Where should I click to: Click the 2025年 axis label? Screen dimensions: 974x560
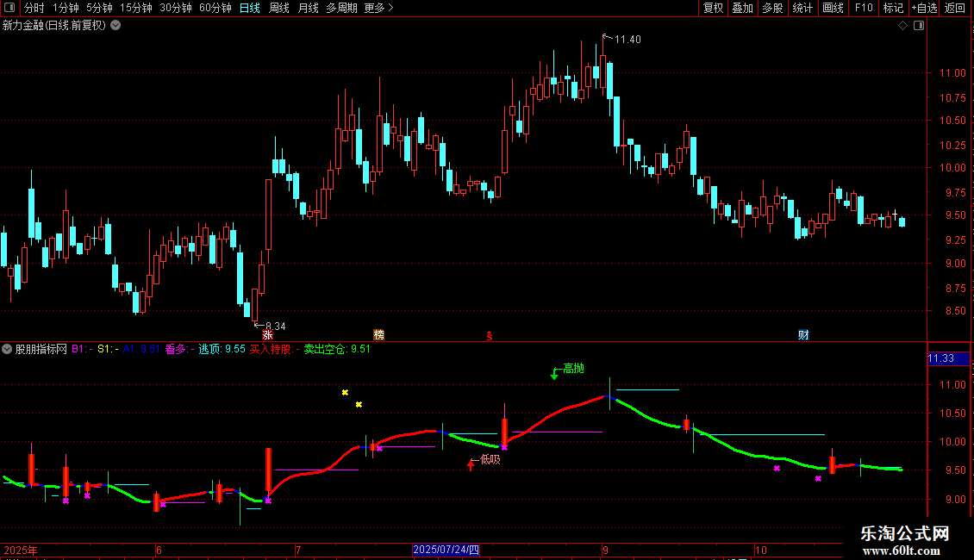coord(21,550)
